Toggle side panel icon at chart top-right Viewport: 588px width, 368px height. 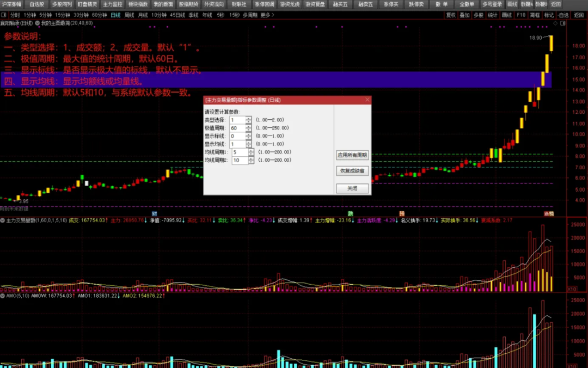(x=563, y=23)
